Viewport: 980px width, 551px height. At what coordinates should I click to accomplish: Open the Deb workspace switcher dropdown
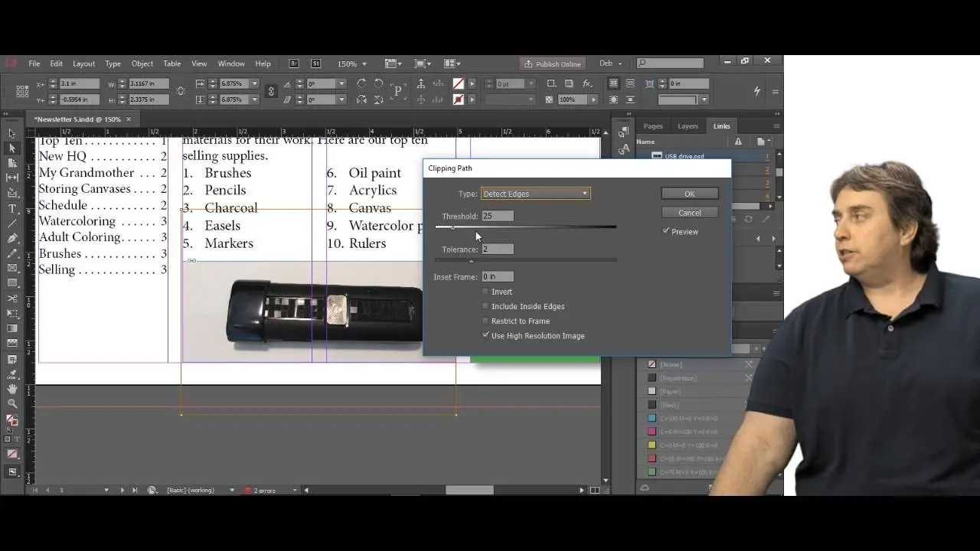610,64
